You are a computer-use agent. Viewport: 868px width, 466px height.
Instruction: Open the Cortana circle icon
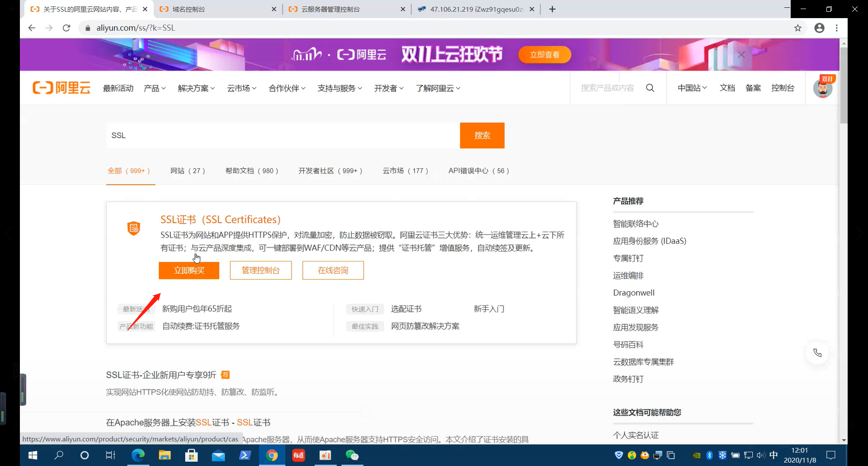coord(85,455)
